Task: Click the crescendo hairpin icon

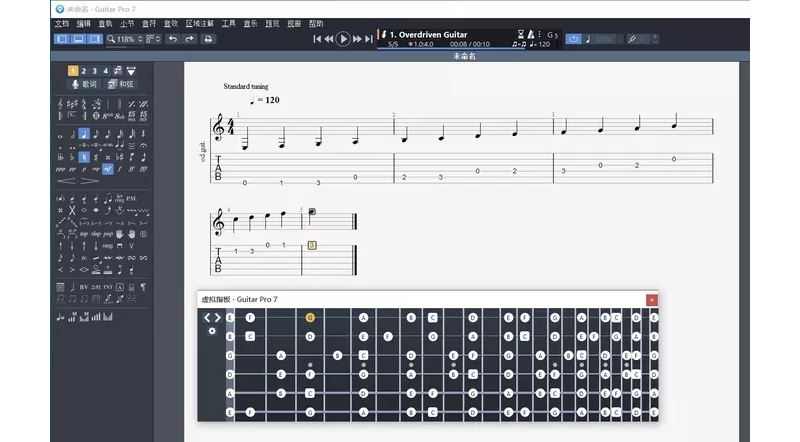Action: tap(67, 181)
